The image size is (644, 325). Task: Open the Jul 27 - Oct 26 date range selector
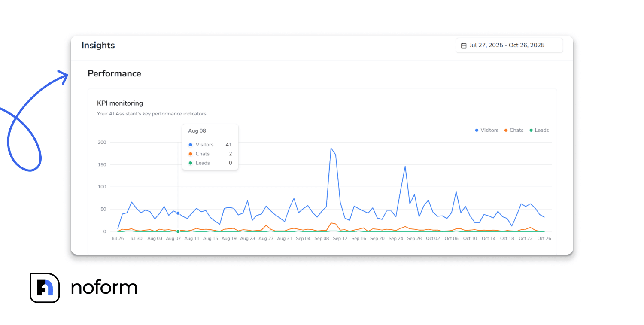509,45
